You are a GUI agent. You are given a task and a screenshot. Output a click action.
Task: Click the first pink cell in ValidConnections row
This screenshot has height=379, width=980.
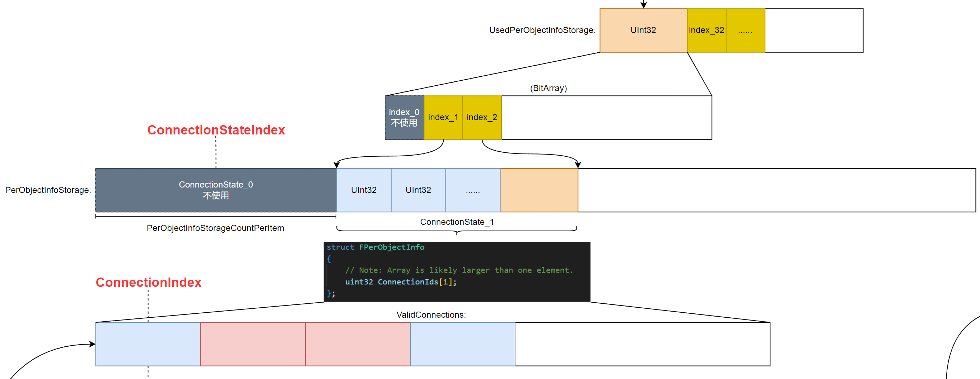pyautogui.click(x=253, y=344)
